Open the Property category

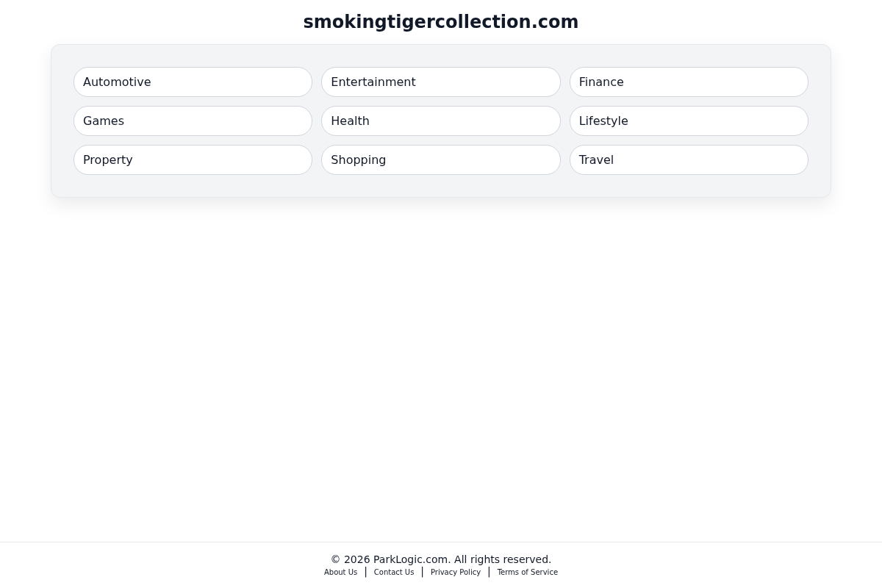click(193, 159)
